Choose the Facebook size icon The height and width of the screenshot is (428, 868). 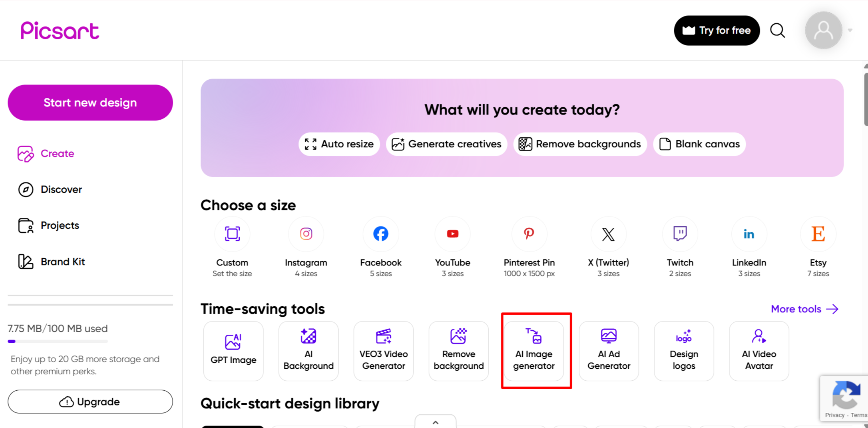click(x=381, y=234)
